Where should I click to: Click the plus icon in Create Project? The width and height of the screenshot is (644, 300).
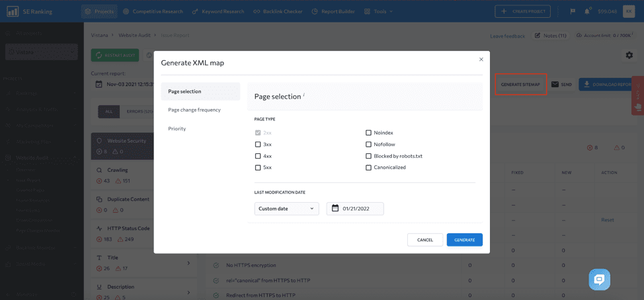pos(504,11)
